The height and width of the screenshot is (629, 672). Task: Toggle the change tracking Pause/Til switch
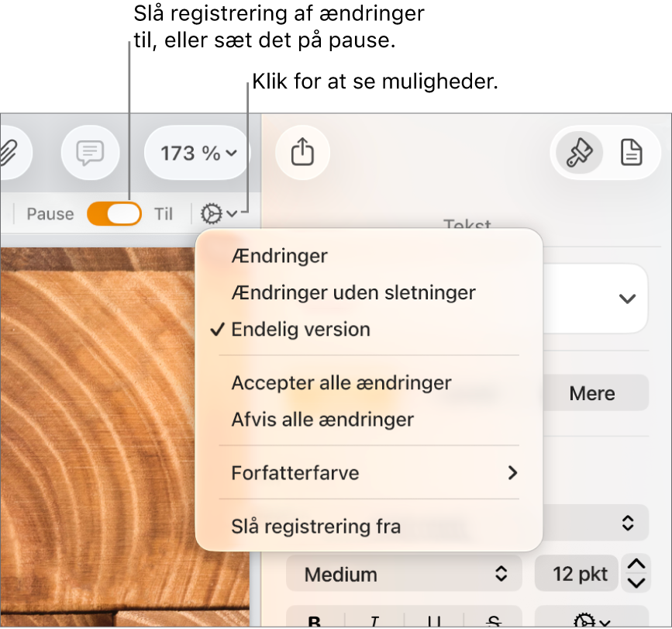tap(115, 213)
